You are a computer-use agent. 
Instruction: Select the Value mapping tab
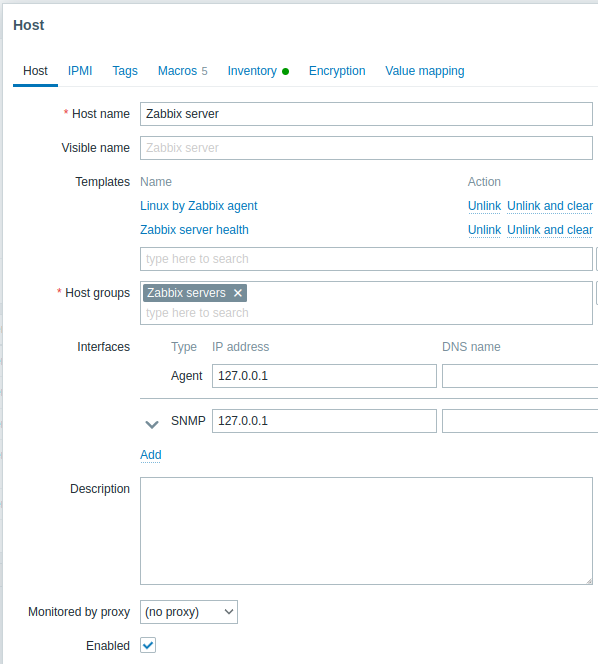(425, 71)
